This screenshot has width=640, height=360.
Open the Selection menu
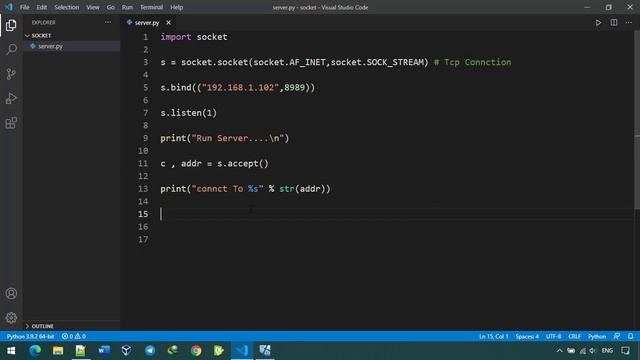point(67,7)
